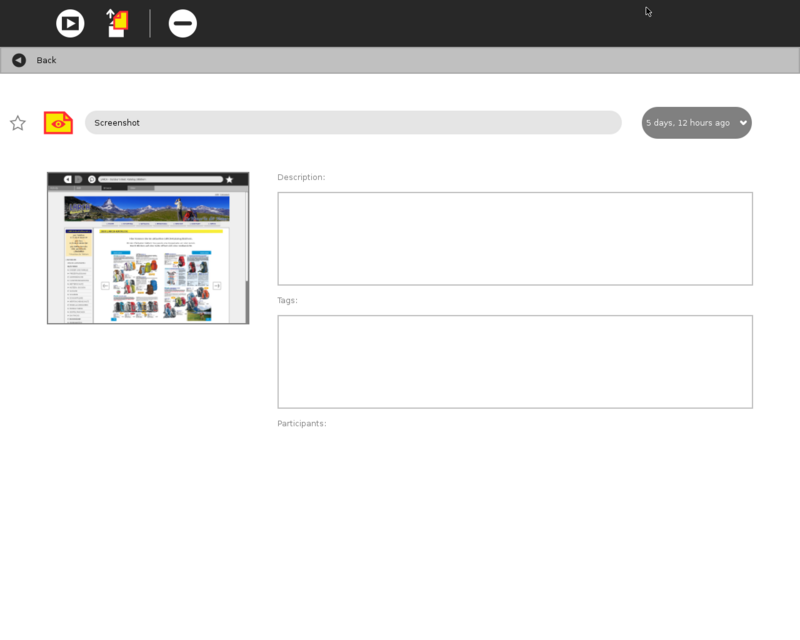Click the Copy entry icon

[118, 23]
